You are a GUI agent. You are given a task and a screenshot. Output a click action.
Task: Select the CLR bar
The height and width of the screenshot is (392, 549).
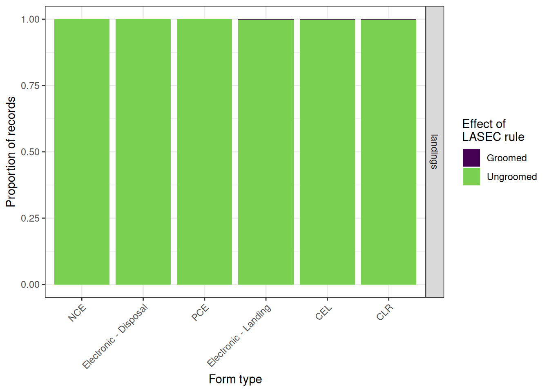coord(388,152)
